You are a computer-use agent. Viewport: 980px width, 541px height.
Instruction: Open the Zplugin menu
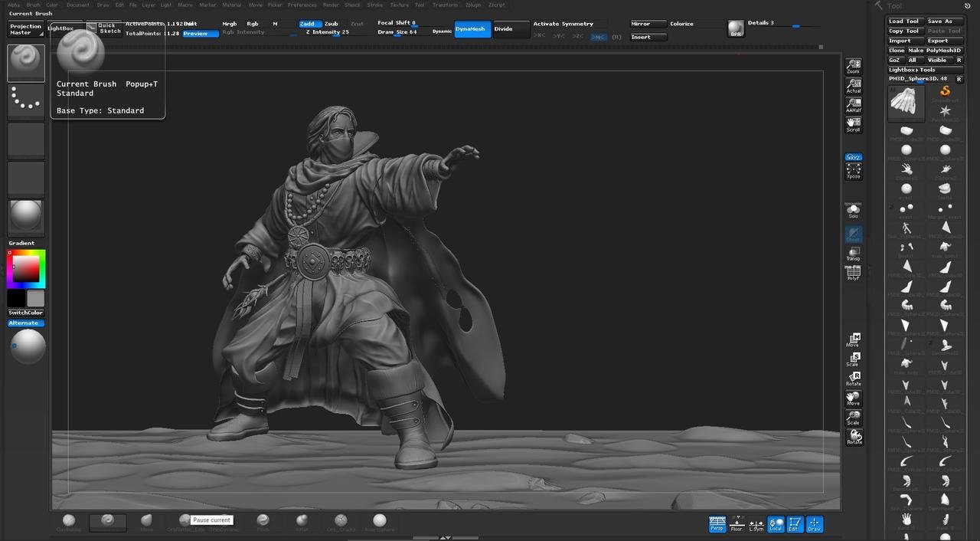473,5
